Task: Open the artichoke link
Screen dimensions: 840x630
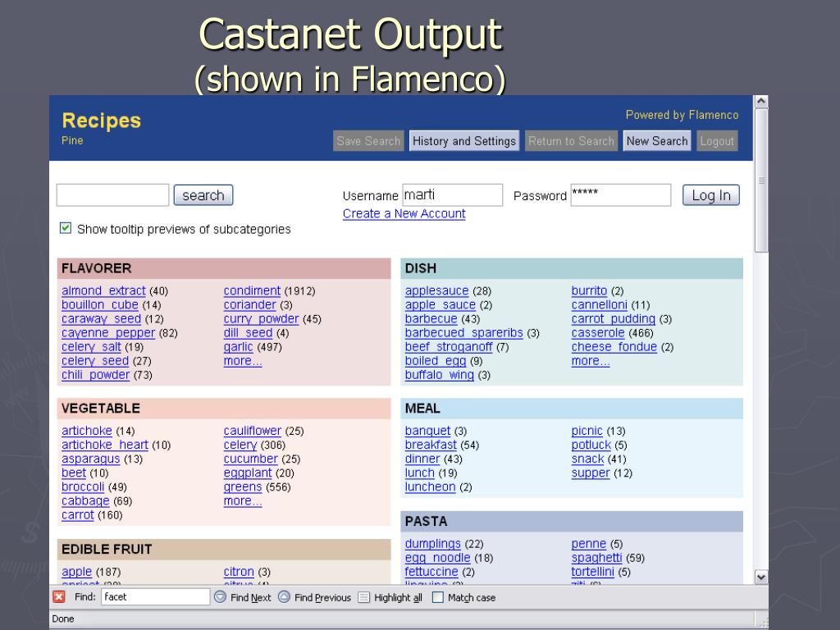Action: (x=87, y=431)
